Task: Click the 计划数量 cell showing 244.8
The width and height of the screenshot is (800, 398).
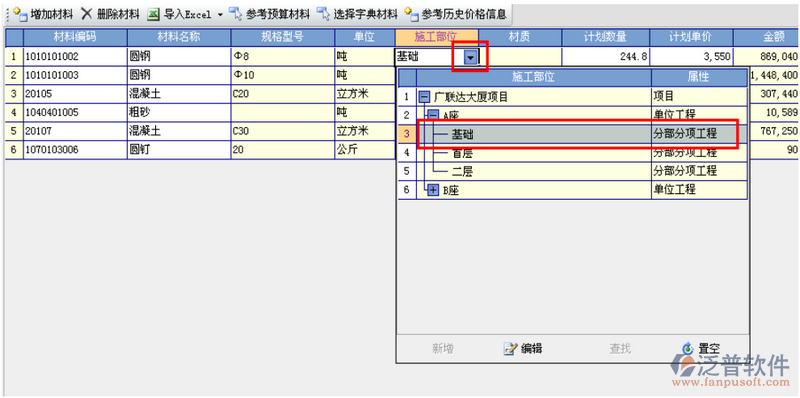Action: pyautogui.click(x=606, y=57)
